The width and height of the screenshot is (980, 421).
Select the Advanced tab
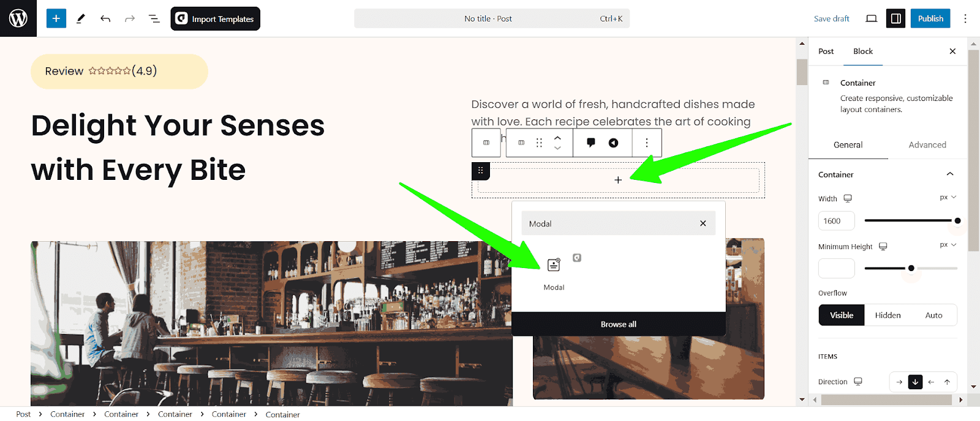point(927,145)
